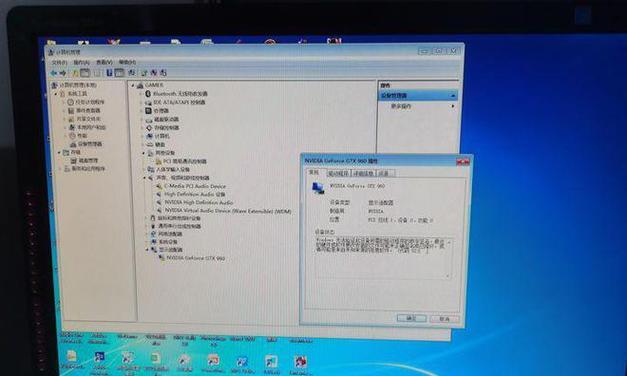Click the Cancel button in GTX 960 properties
The height and width of the screenshot is (376, 627).
(444, 319)
